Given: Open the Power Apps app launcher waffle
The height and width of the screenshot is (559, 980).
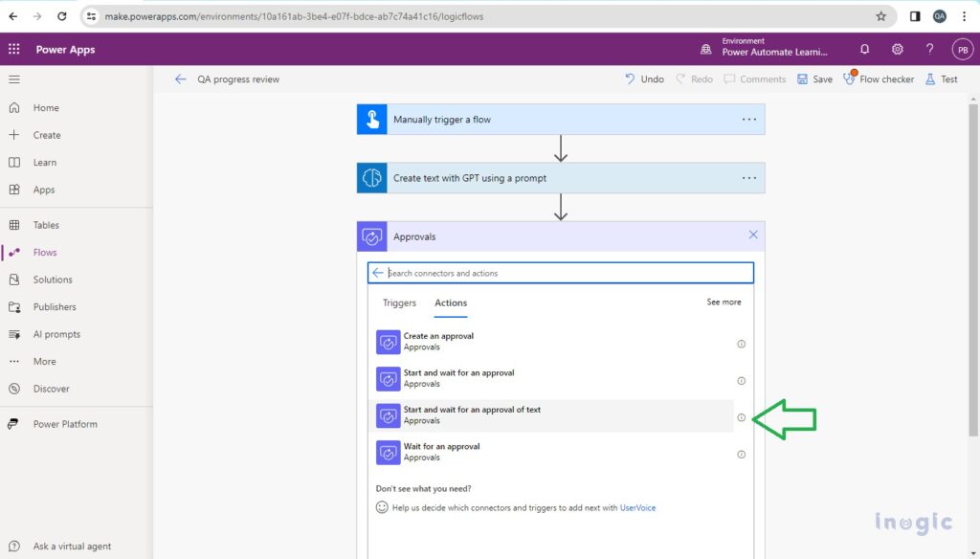Looking at the screenshot, I should click(x=14, y=49).
